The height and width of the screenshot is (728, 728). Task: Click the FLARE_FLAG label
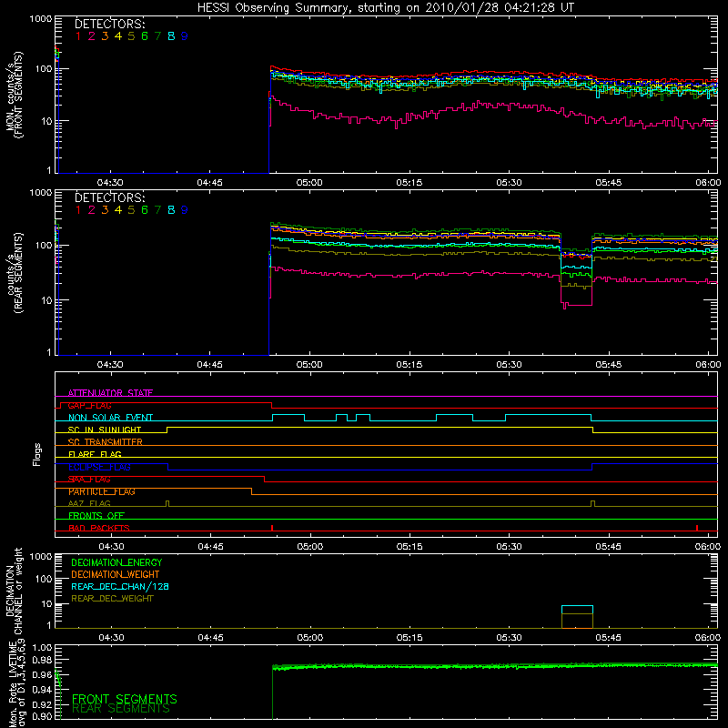point(95,454)
